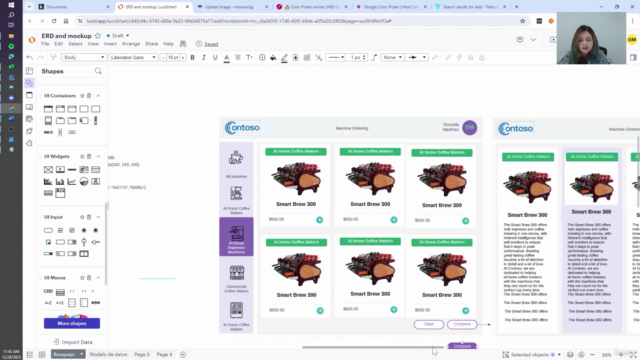Screen dimensions: 640x360
Task: Click the shape options icon after line color
Action: pyautogui.click(x=296, y=58)
